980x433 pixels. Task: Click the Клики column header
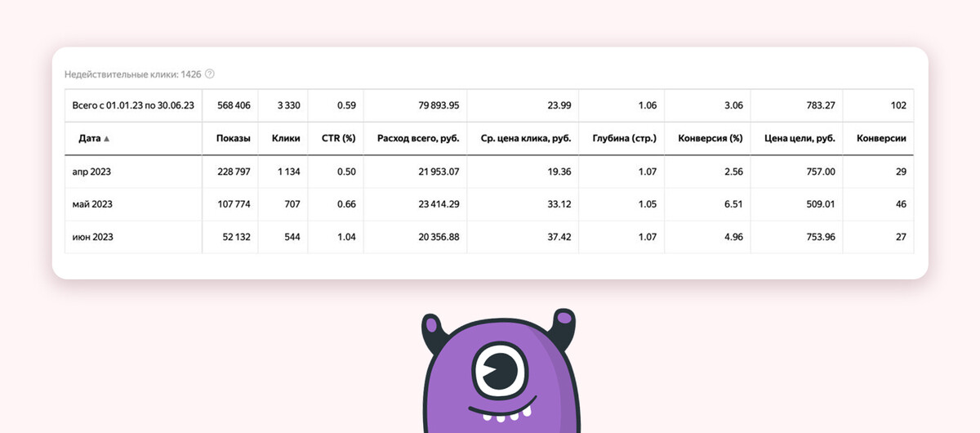click(x=286, y=138)
